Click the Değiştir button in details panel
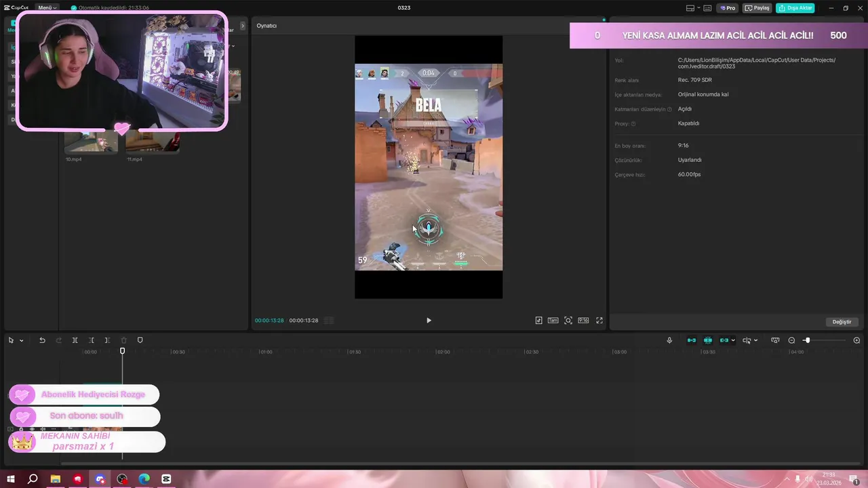This screenshot has width=868, height=488. [x=842, y=322]
